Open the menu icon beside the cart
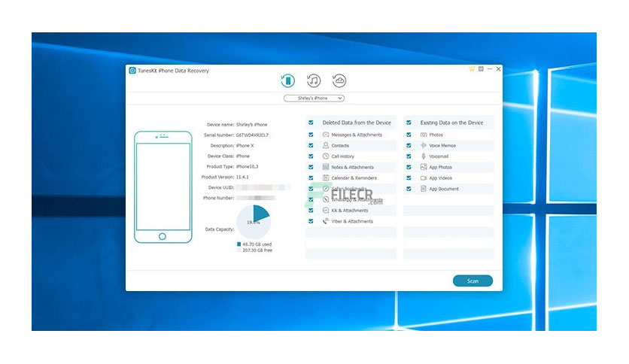The image size is (629, 364). [x=481, y=69]
